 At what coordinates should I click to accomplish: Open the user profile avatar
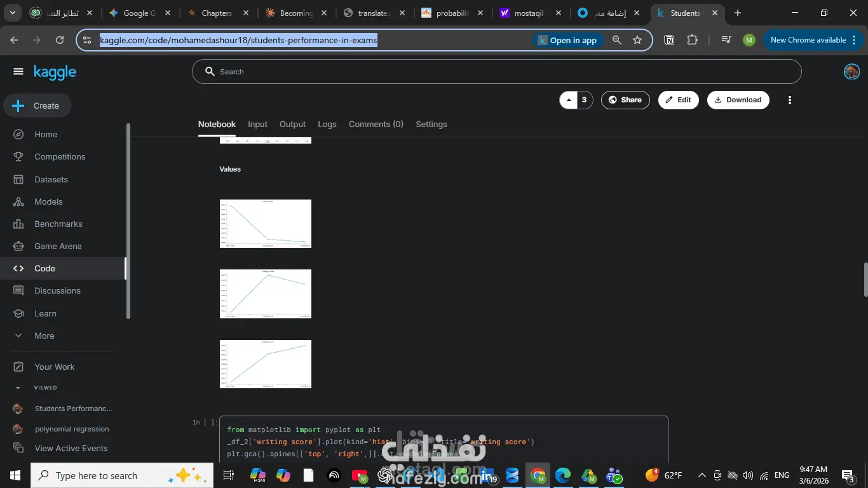851,72
